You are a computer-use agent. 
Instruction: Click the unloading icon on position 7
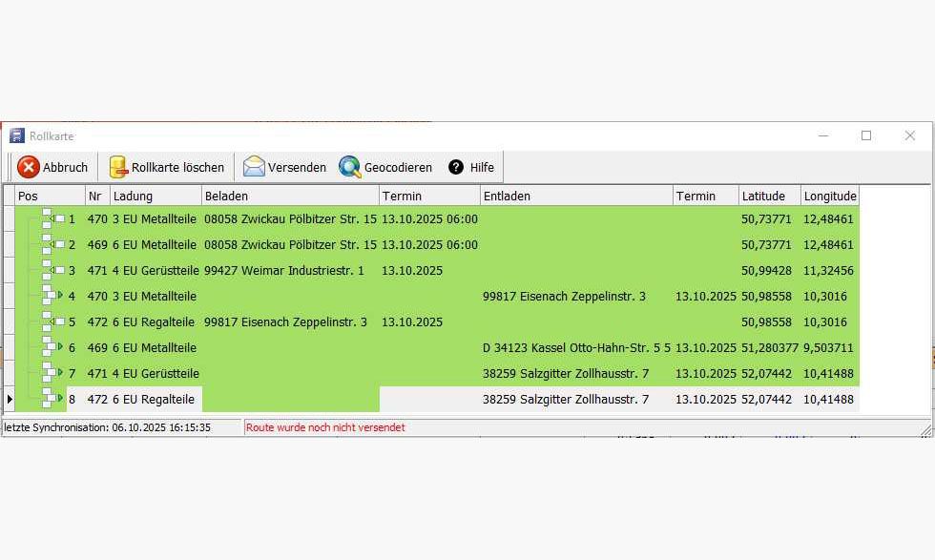57,374
